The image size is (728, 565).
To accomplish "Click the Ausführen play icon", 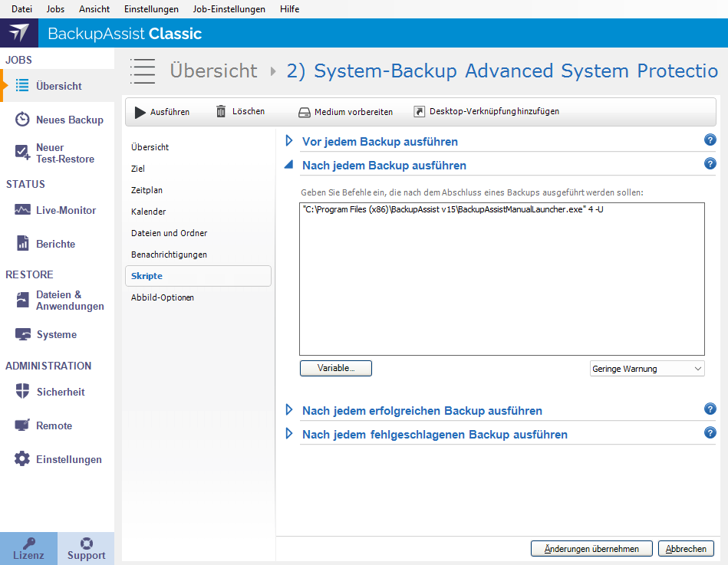I will (140, 112).
